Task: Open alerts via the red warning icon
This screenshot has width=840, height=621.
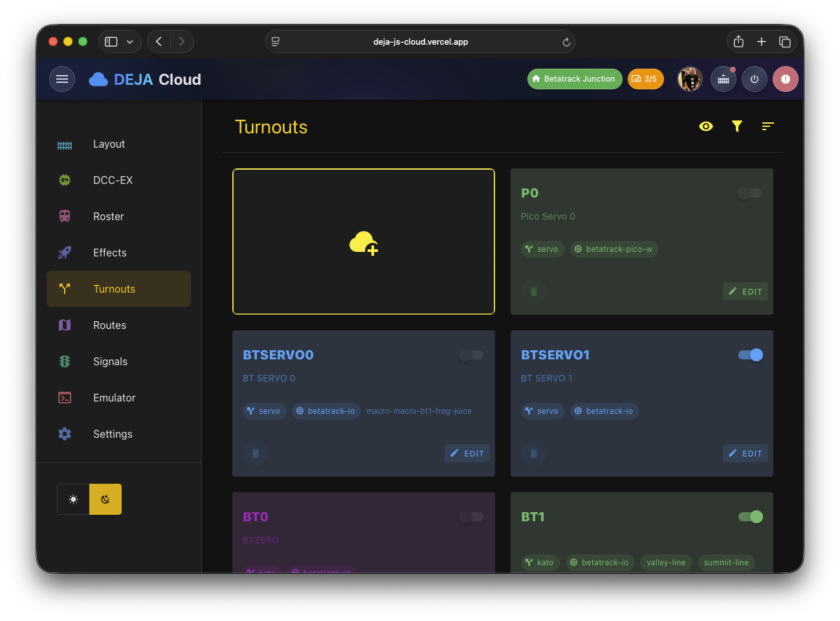Action: pyautogui.click(x=785, y=78)
